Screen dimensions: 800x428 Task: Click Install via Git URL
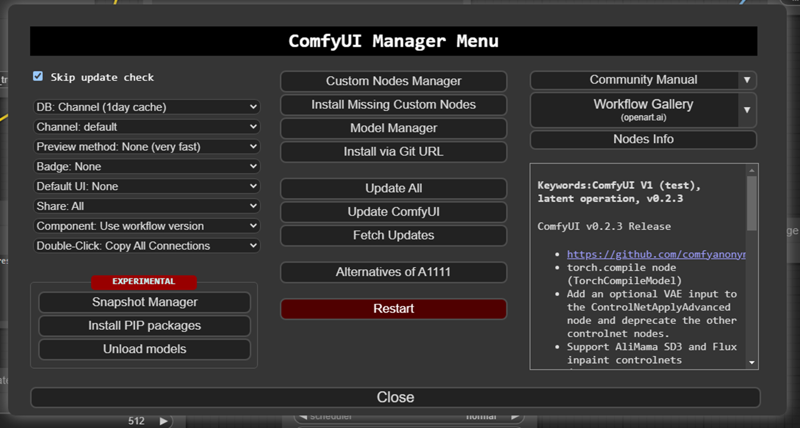pos(393,152)
